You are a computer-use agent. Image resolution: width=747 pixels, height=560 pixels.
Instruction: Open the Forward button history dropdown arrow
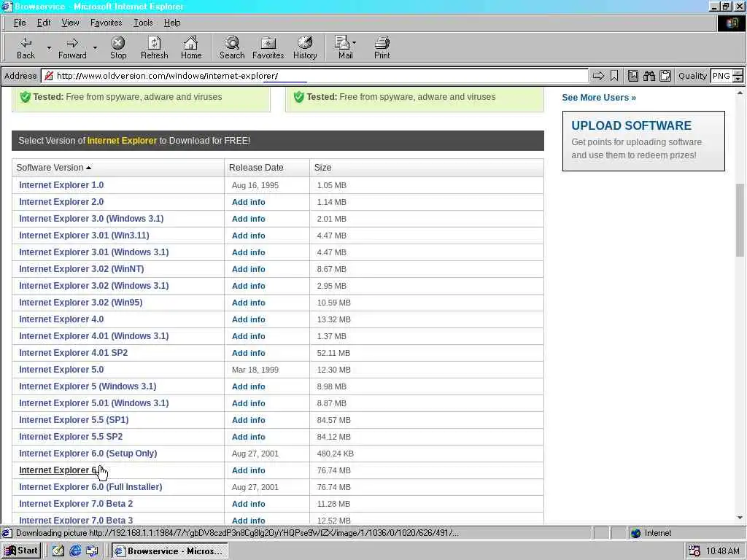click(95, 47)
